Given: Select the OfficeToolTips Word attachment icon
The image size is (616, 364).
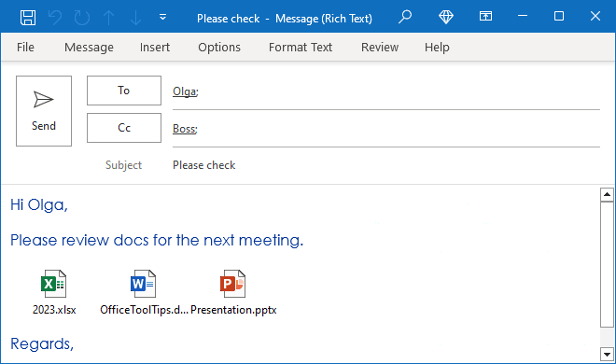Looking at the screenshot, I should coord(143,284).
